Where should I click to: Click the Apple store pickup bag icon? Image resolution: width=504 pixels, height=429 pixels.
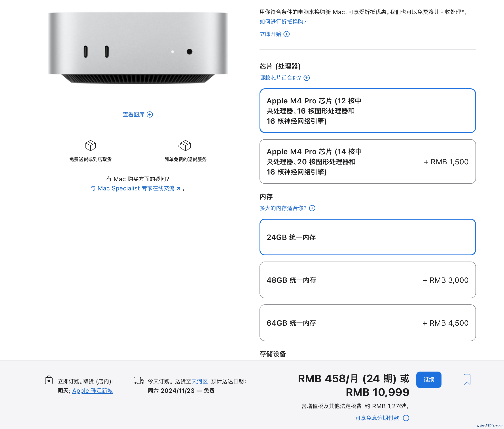[49, 380]
